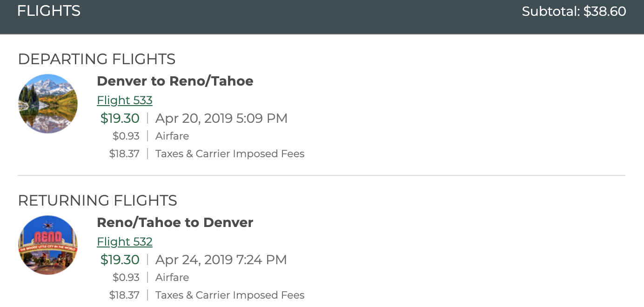Select the Denver to Reno/Tahoe title
The height and width of the screenshot is (307, 644).
[175, 81]
